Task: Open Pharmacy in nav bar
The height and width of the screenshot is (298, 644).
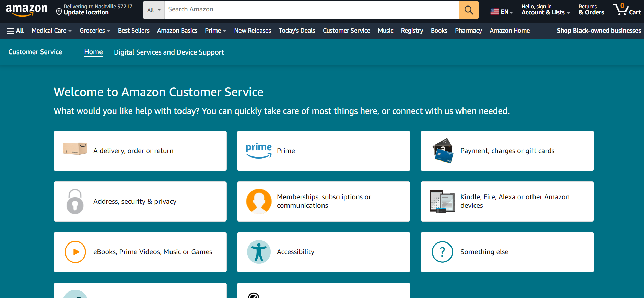Action: 468,31
